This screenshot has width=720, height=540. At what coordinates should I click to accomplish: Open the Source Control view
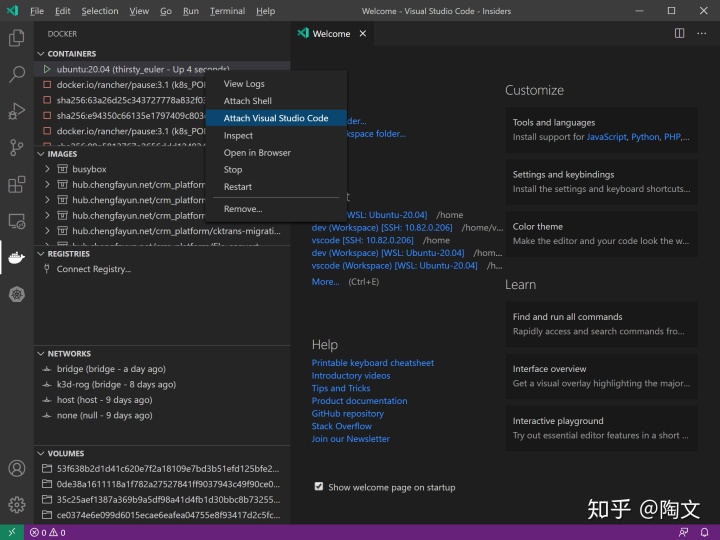17,147
